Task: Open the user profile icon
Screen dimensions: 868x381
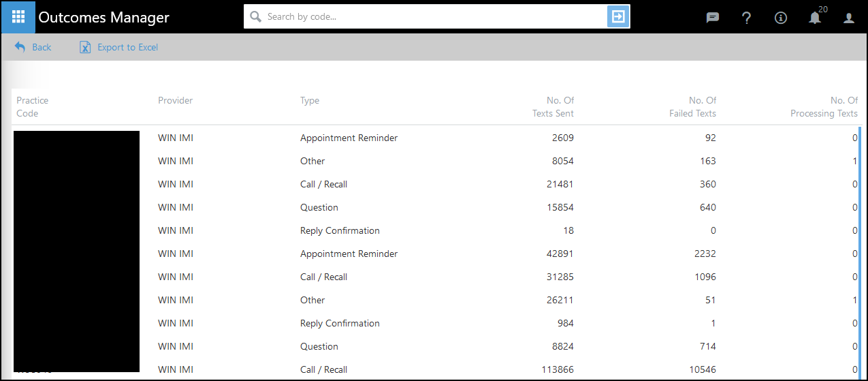Action: [849, 18]
